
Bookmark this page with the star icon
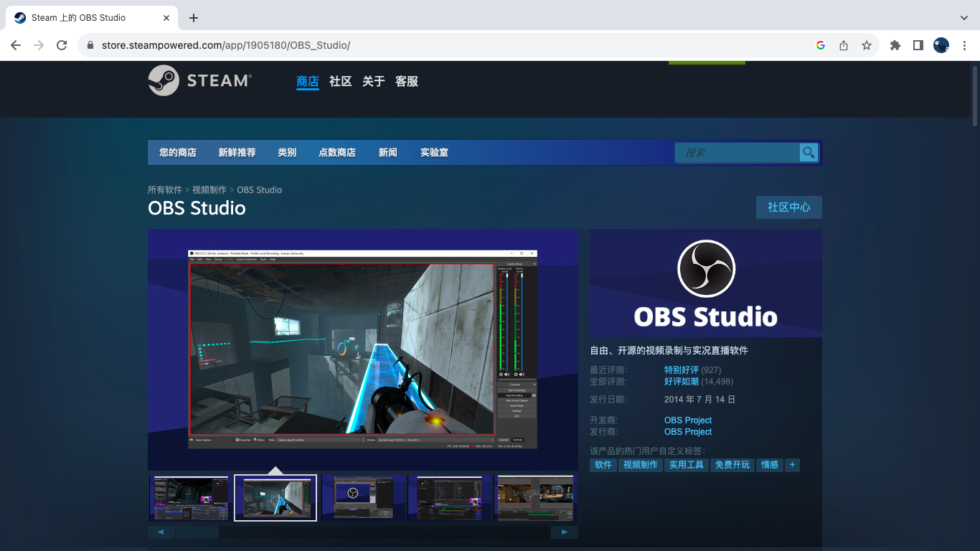[867, 45]
